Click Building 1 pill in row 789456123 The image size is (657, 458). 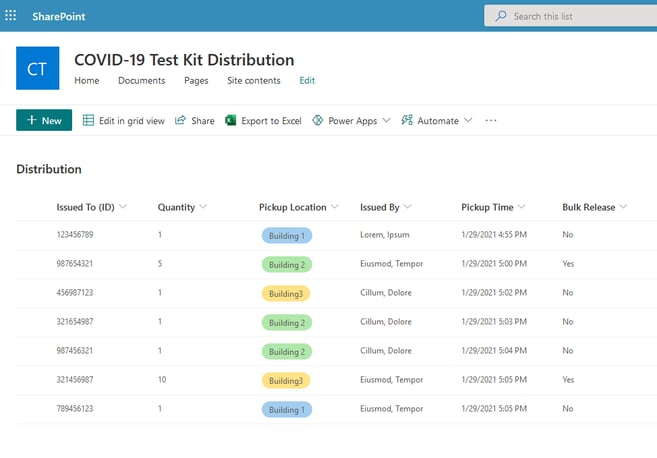tap(287, 409)
